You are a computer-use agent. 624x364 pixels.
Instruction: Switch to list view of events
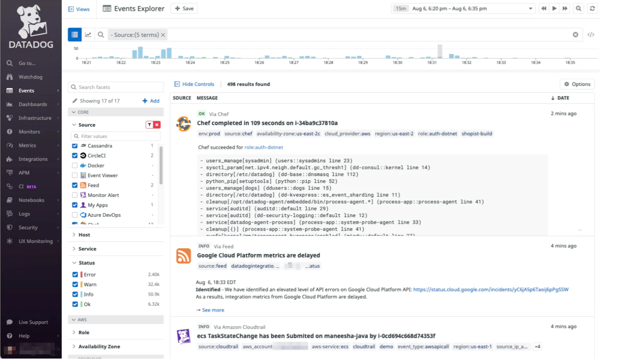point(75,35)
